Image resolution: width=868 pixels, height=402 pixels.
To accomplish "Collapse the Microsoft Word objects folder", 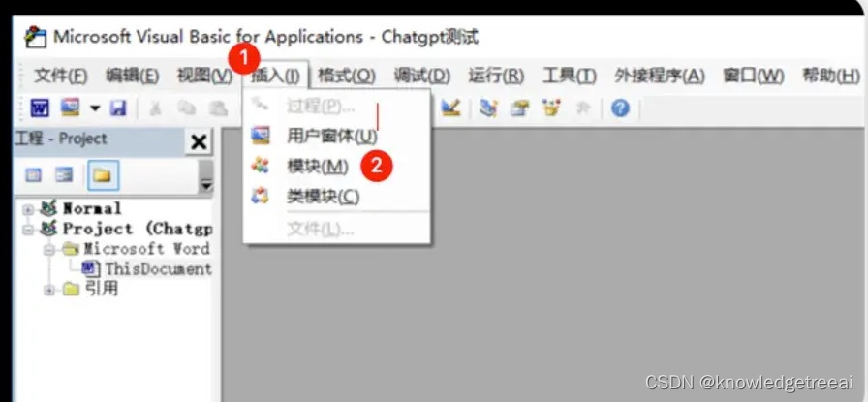I will [x=49, y=250].
